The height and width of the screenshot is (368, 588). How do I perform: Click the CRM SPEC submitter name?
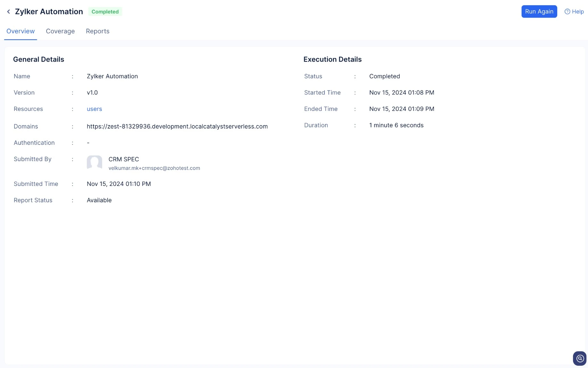[124, 159]
